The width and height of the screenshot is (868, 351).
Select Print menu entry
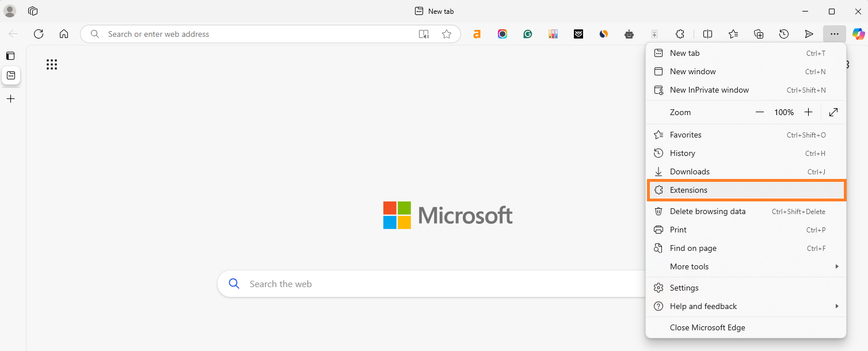tap(746, 230)
